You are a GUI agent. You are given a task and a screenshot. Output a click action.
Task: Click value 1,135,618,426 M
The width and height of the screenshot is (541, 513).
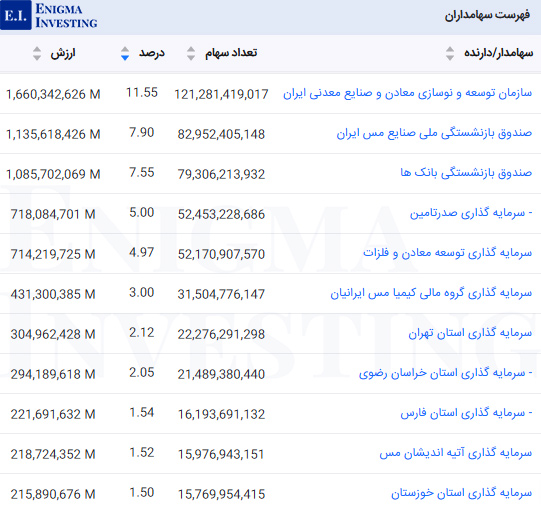(x=53, y=134)
